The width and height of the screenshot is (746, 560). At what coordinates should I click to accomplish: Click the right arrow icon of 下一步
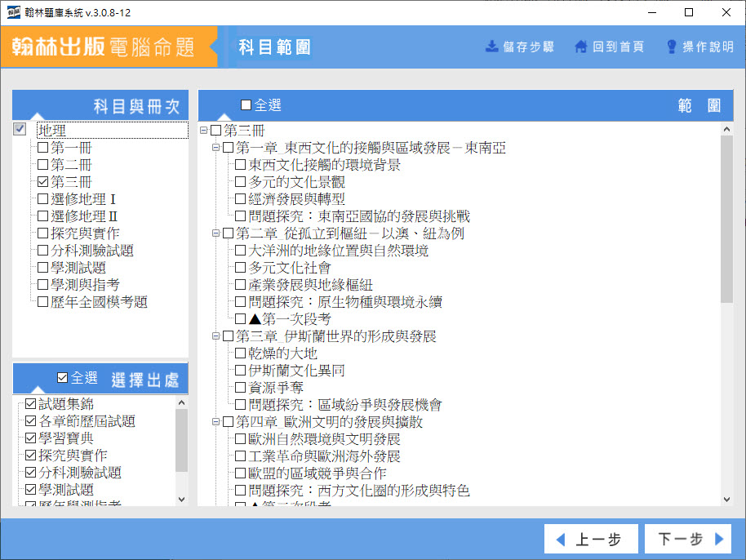pos(719,540)
